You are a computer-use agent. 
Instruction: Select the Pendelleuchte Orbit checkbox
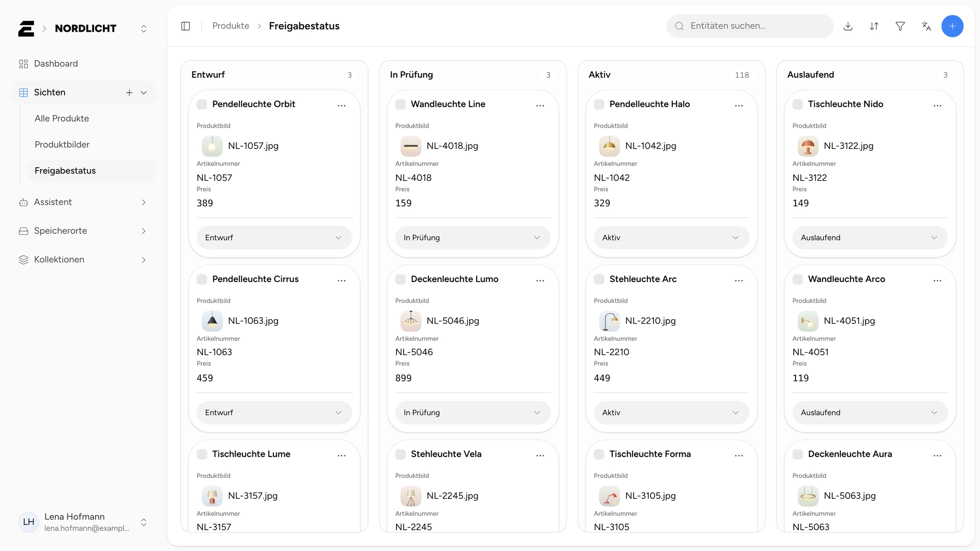[202, 104]
